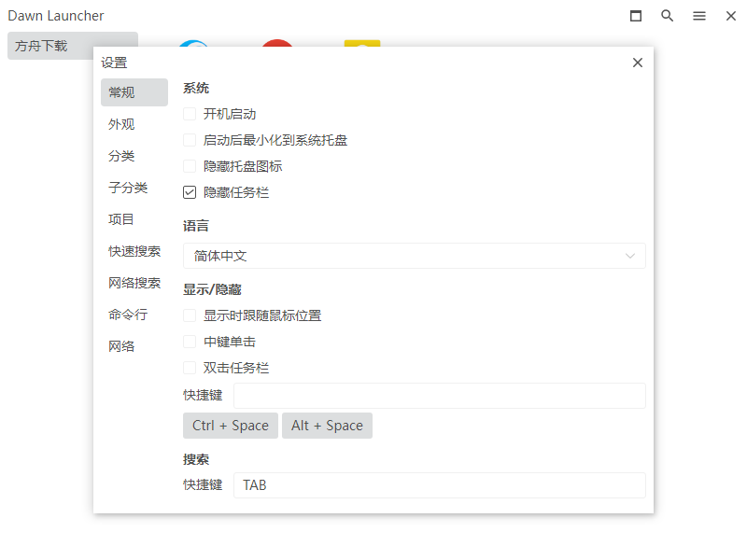Click the empty 快捷键 hotkey input field
Viewport: 747px width, 560px height.
[x=439, y=395]
